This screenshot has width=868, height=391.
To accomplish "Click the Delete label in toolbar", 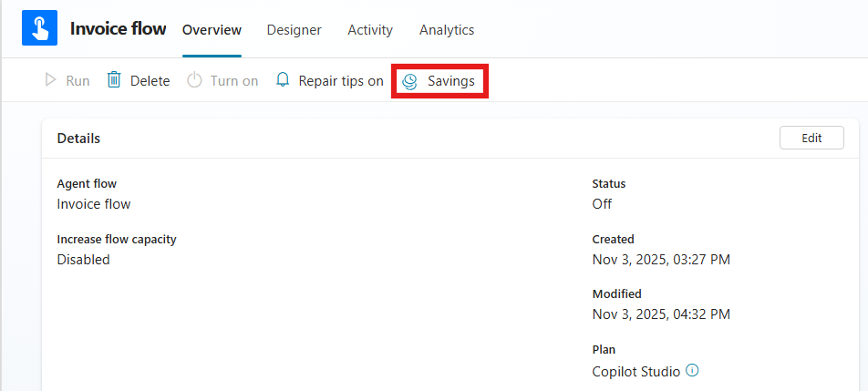I will coord(150,81).
